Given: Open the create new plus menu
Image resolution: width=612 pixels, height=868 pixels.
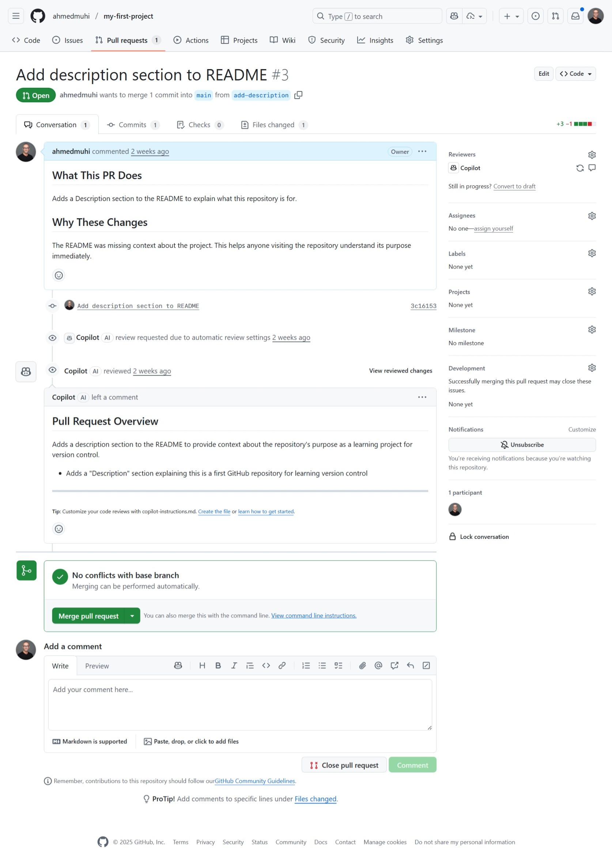Looking at the screenshot, I should (511, 16).
